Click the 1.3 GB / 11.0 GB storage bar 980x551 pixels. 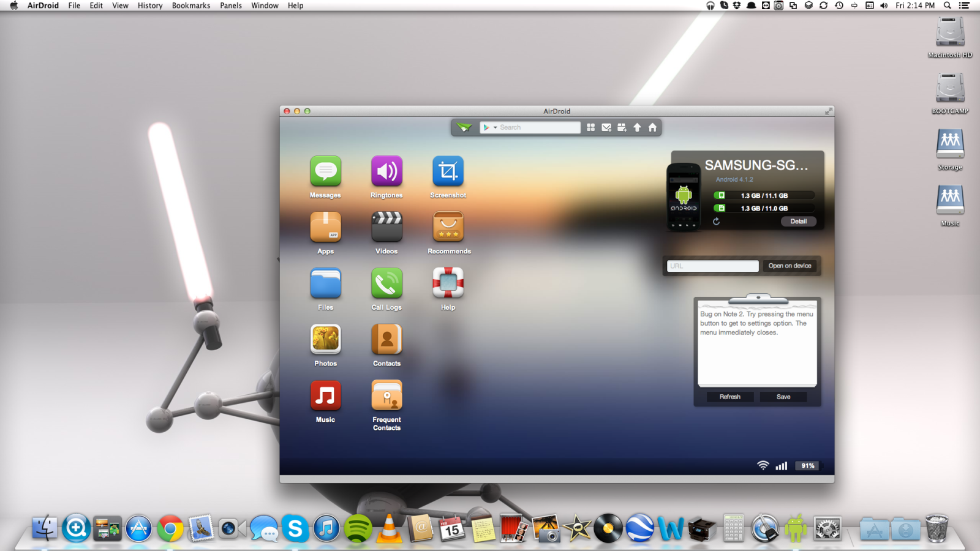coord(764,208)
